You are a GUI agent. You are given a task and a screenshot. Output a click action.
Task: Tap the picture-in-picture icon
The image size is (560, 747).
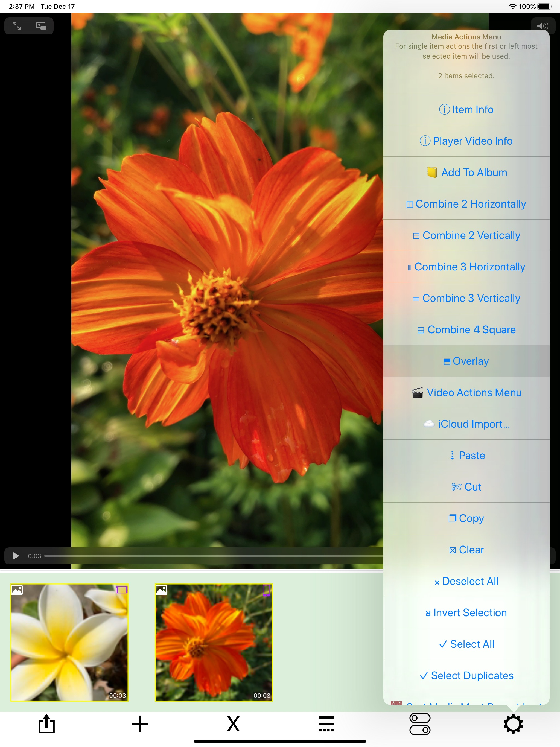[x=41, y=26]
